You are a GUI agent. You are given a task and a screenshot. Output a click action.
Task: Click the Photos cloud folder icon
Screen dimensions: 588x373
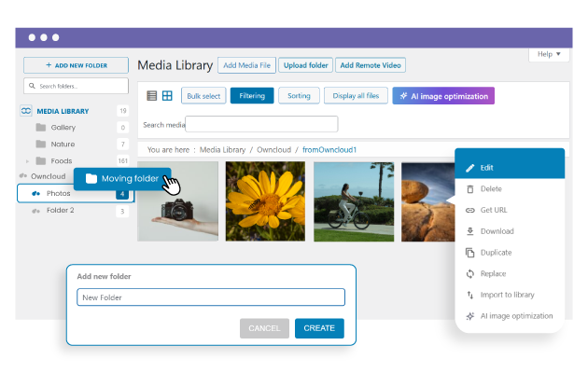pos(36,193)
